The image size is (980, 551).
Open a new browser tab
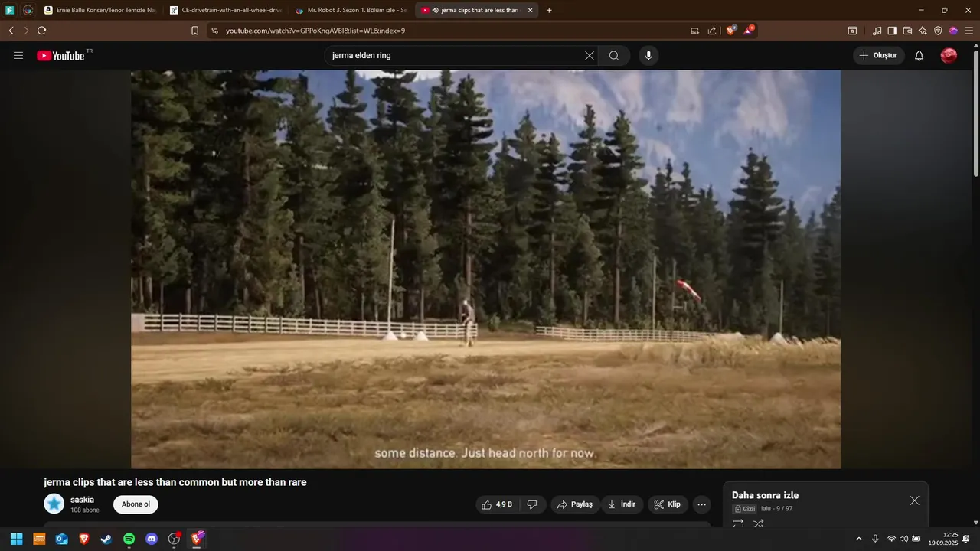click(549, 10)
